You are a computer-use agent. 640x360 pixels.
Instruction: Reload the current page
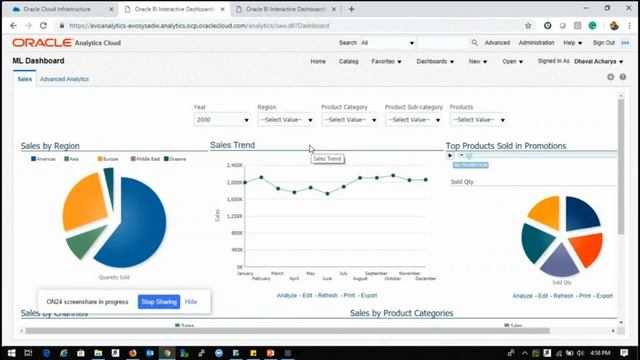pos(43,26)
